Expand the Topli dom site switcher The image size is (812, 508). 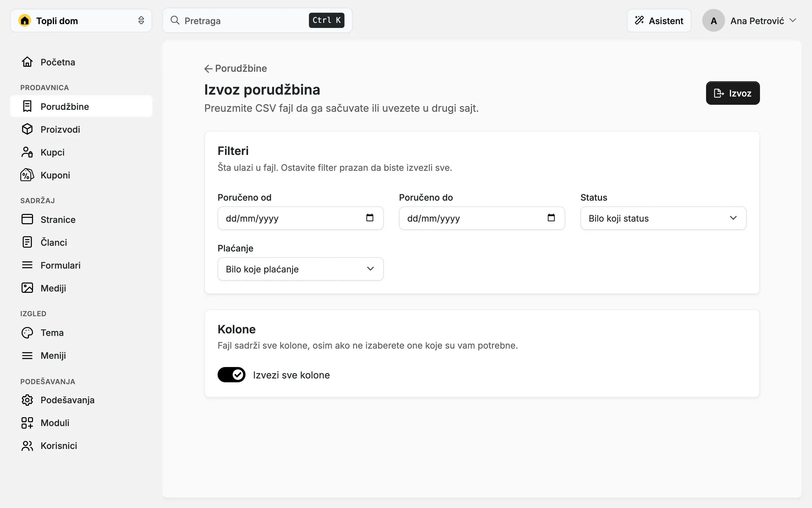[x=81, y=21]
